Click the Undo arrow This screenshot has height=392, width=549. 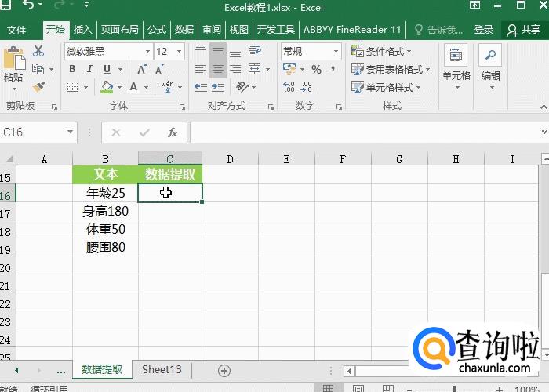pos(27,5)
